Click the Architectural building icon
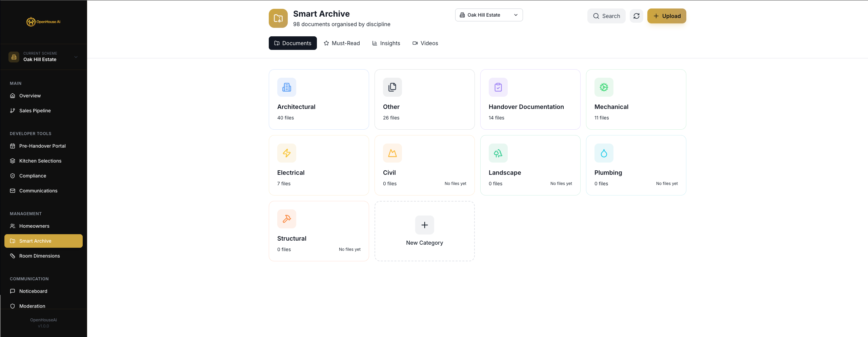The width and height of the screenshot is (868, 337). (286, 87)
